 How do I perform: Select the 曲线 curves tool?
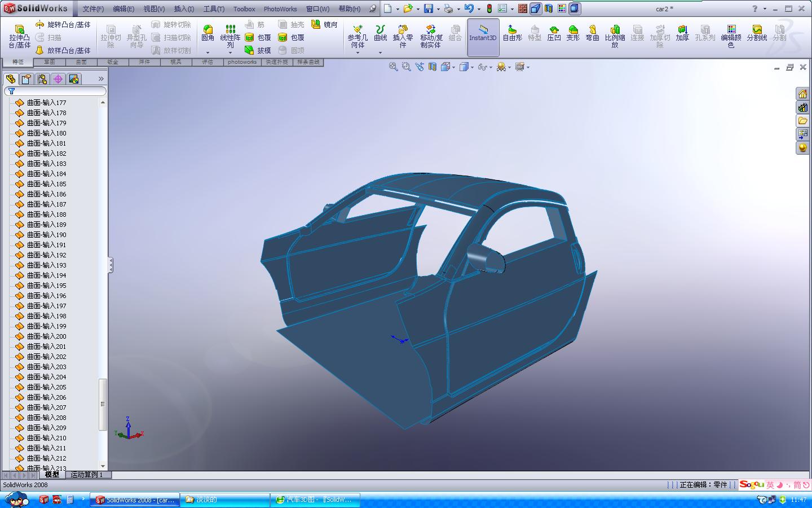[x=381, y=33]
